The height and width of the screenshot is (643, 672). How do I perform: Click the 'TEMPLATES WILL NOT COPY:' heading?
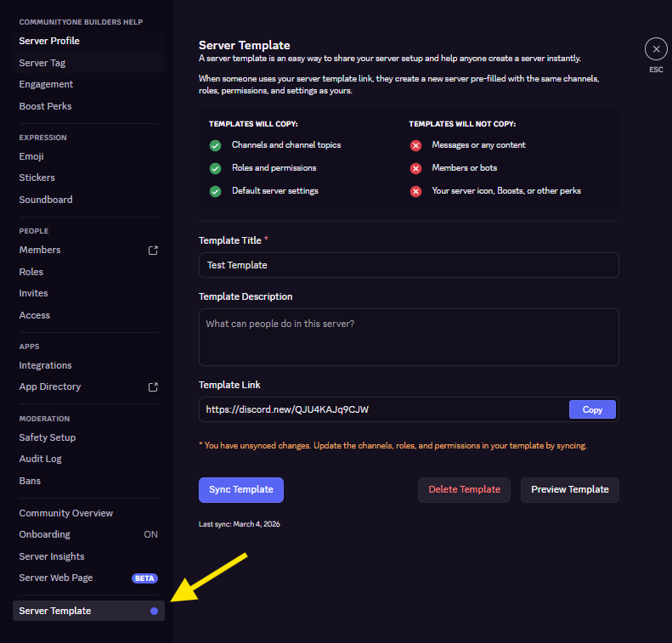tap(462, 124)
